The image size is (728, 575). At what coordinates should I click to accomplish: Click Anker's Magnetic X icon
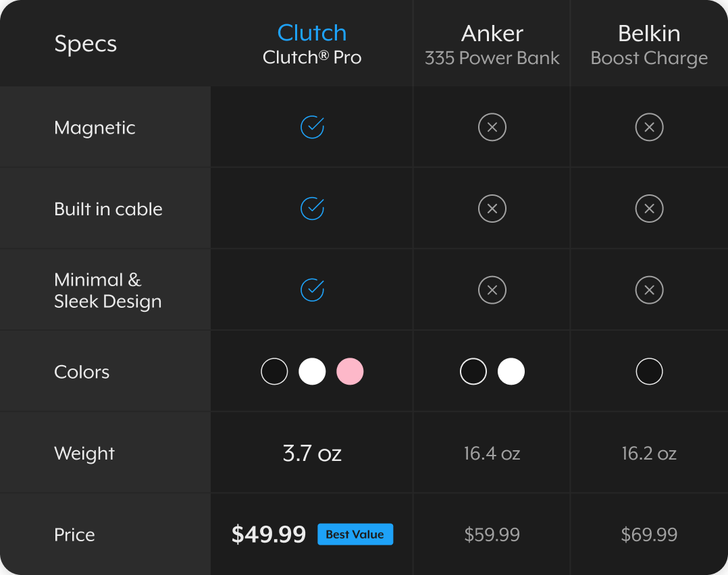pyautogui.click(x=492, y=127)
